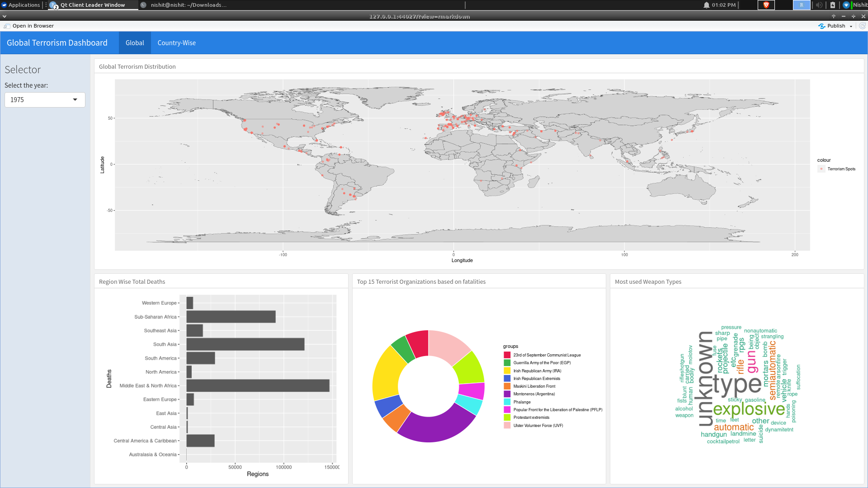The height and width of the screenshot is (488, 868).
Task: Click the blue network tray icon
Action: click(846, 5)
